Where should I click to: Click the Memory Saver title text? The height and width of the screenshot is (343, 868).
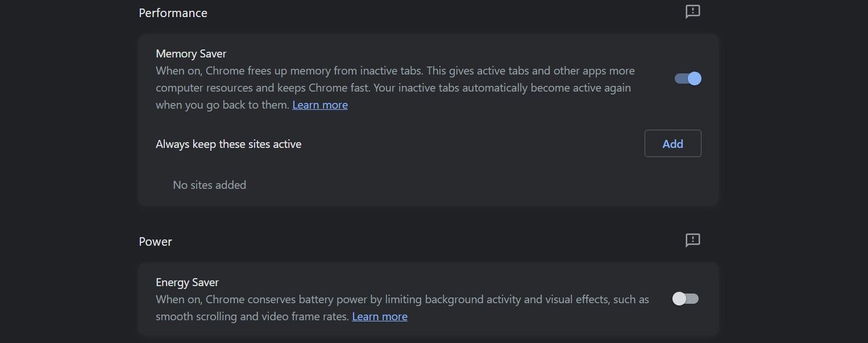coord(190,53)
